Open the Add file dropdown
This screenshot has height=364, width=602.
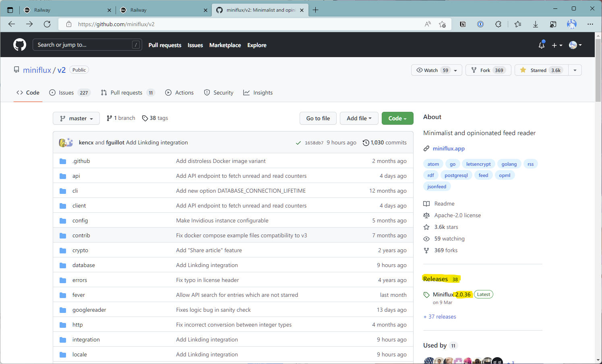[359, 118]
